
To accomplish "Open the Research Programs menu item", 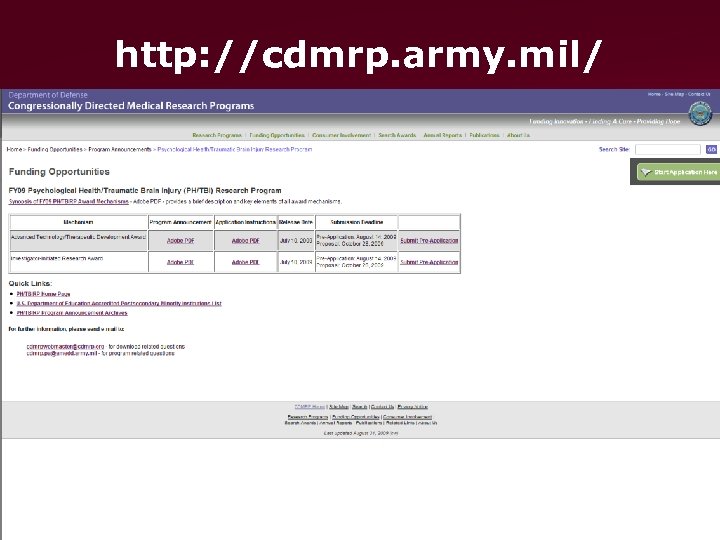I will click(217, 135).
